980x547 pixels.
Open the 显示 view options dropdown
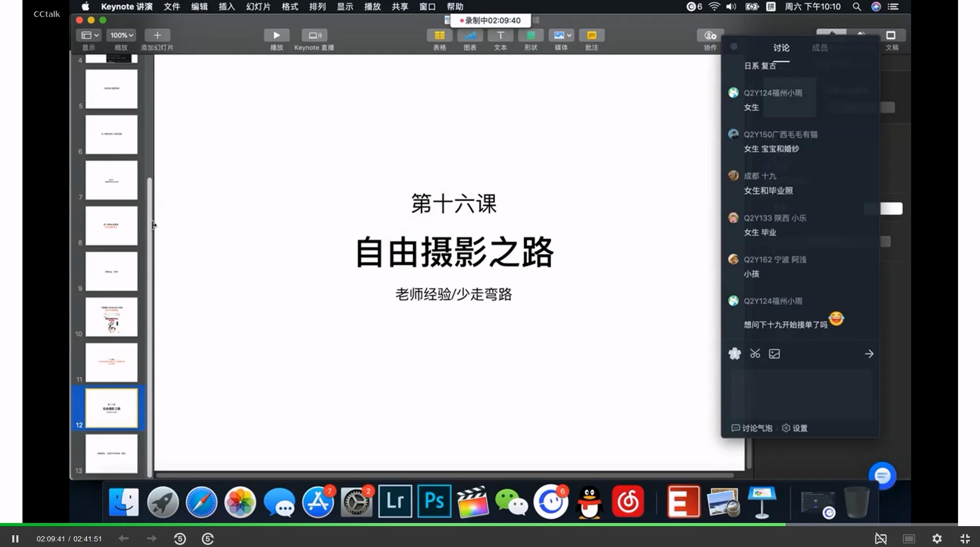88,35
